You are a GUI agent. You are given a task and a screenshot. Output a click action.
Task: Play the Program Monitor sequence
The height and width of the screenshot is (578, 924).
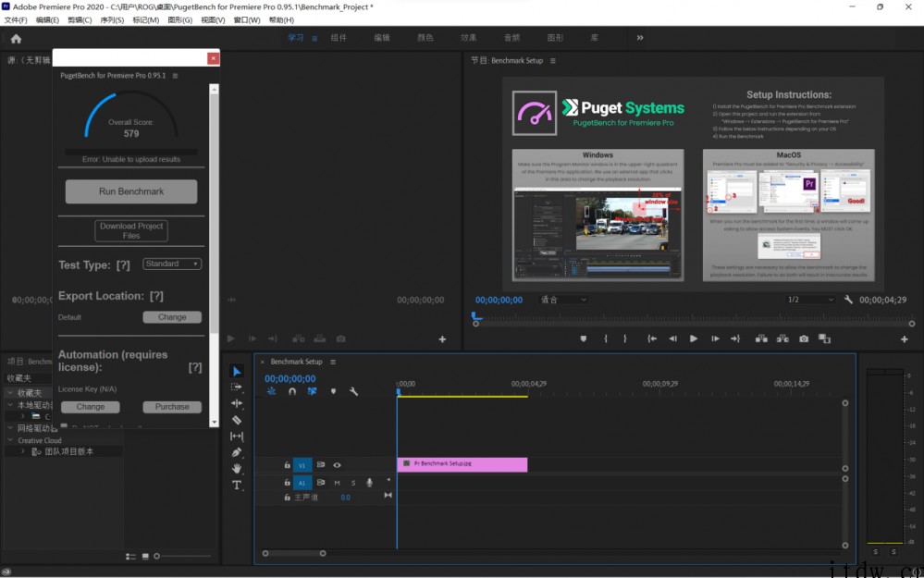tap(694, 338)
